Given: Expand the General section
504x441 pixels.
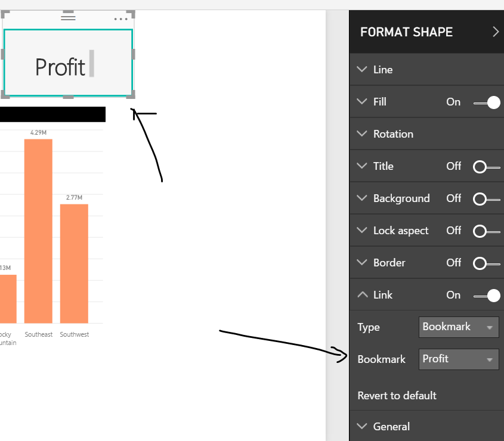Looking at the screenshot, I should [x=426, y=426].
